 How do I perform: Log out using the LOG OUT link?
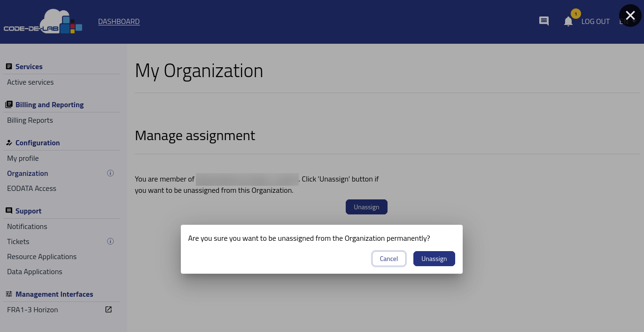point(596,22)
